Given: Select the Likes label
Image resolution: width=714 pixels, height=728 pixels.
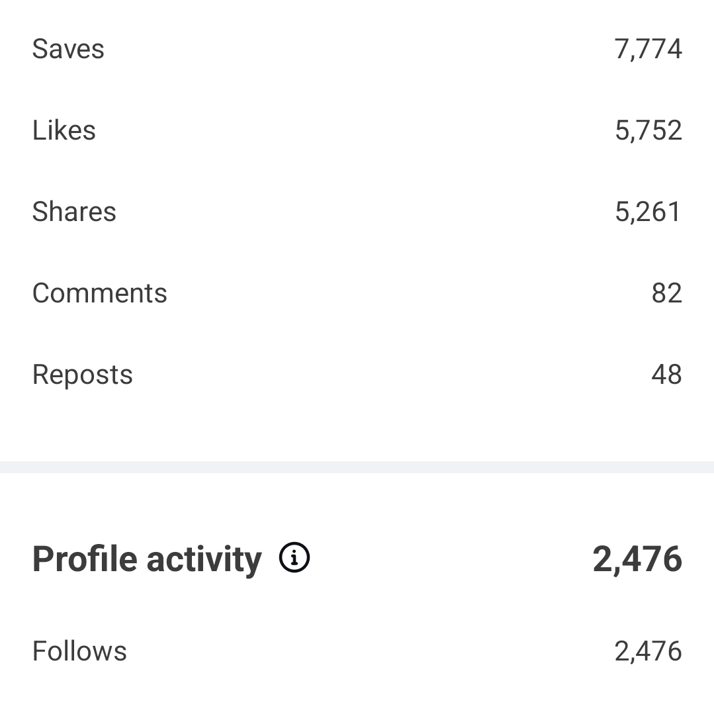Looking at the screenshot, I should click(x=64, y=130).
